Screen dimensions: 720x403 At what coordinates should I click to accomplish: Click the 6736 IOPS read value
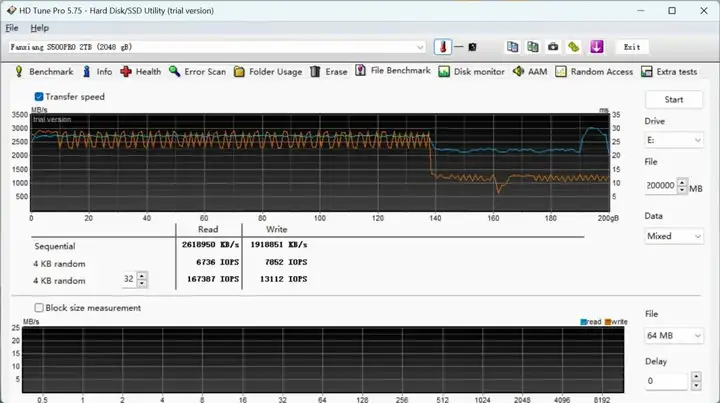pos(218,262)
